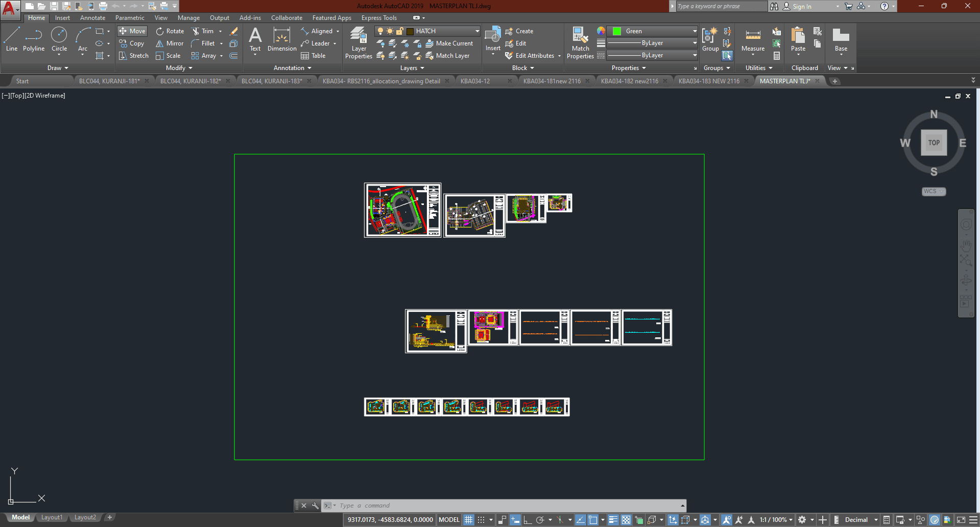The height and width of the screenshot is (527, 980).
Task: Open the Annotate ribbon tab
Action: click(x=92, y=18)
